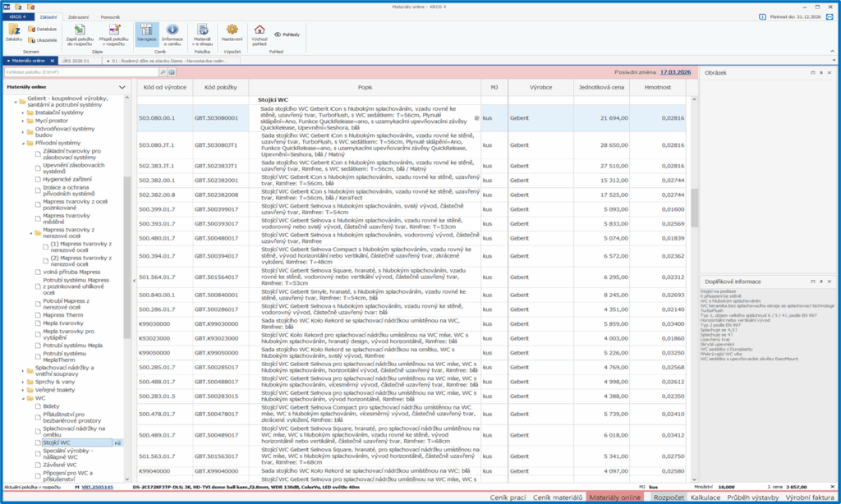Click the Zakázky ribbon icon
Image resolution: width=841 pixels, height=504 pixels.
[14, 33]
